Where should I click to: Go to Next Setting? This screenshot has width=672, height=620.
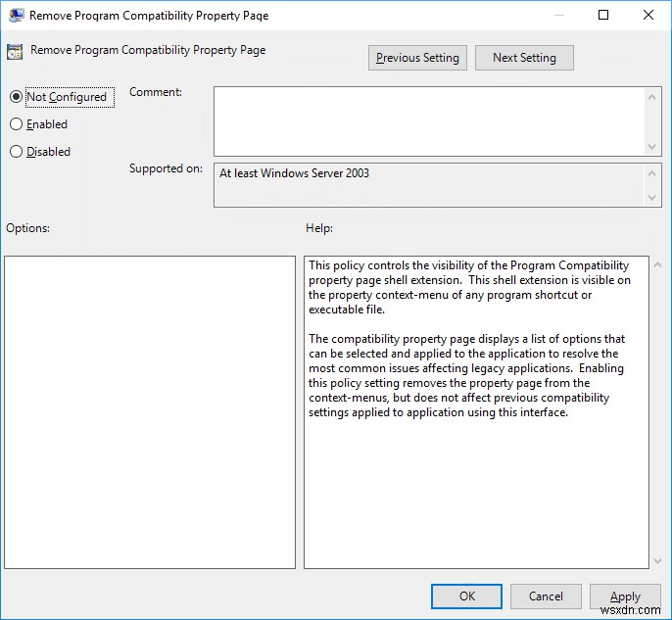pyautogui.click(x=524, y=58)
